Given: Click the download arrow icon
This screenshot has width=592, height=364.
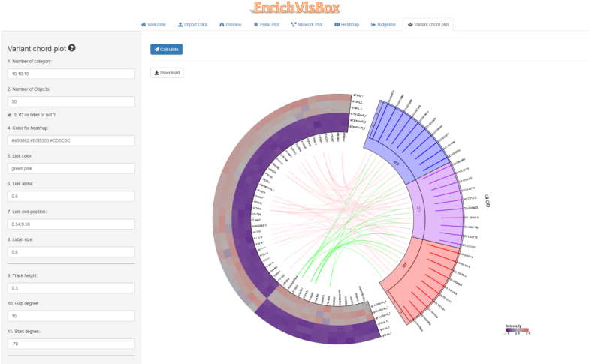Looking at the screenshot, I should click(x=157, y=73).
